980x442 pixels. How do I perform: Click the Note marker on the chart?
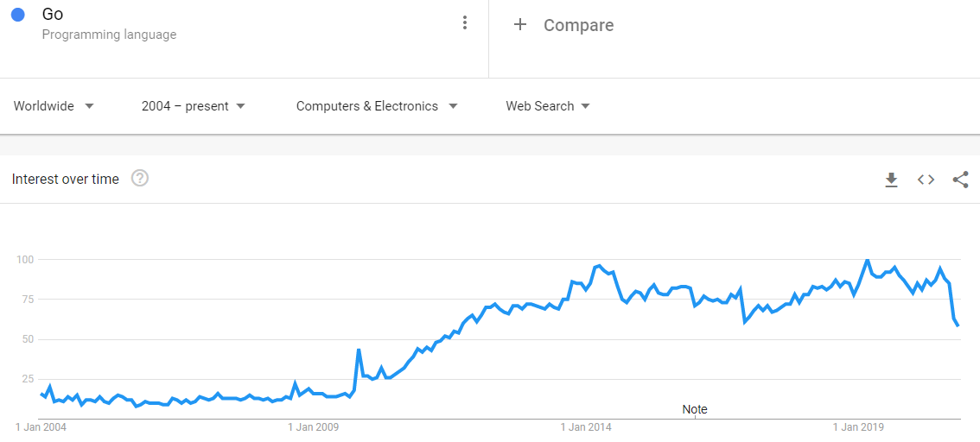(x=695, y=410)
